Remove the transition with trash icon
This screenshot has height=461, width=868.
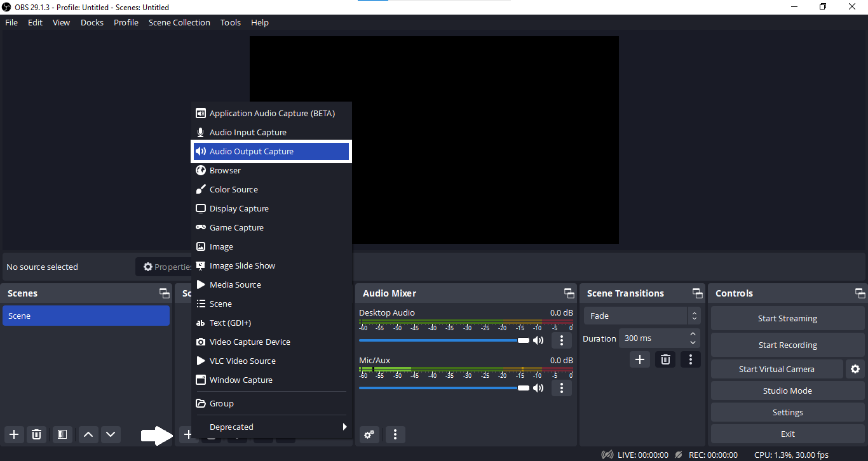[x=665, y=359]
